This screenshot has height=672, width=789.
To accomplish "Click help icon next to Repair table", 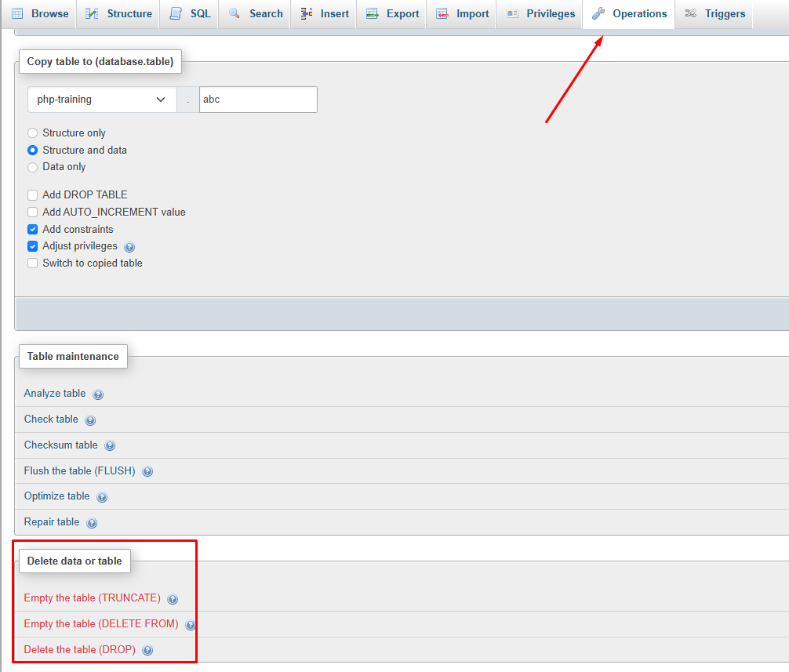I will click(x=92, y=523).
